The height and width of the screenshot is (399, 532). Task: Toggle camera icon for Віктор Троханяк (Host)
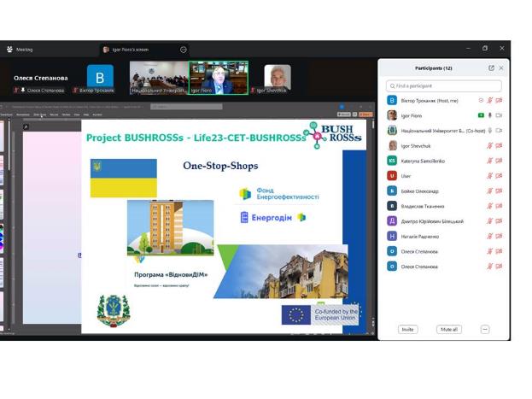pos(499,101)
